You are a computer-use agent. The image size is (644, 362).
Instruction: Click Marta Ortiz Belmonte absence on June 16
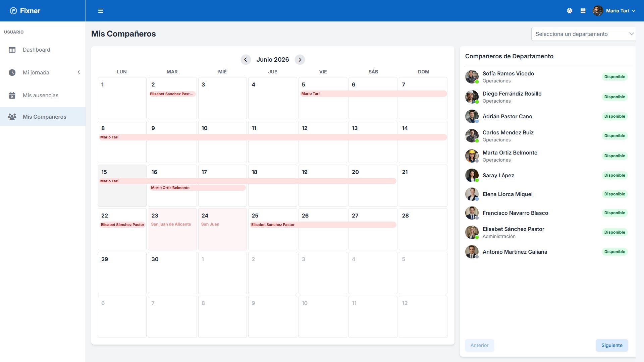[x=198, y=188]
